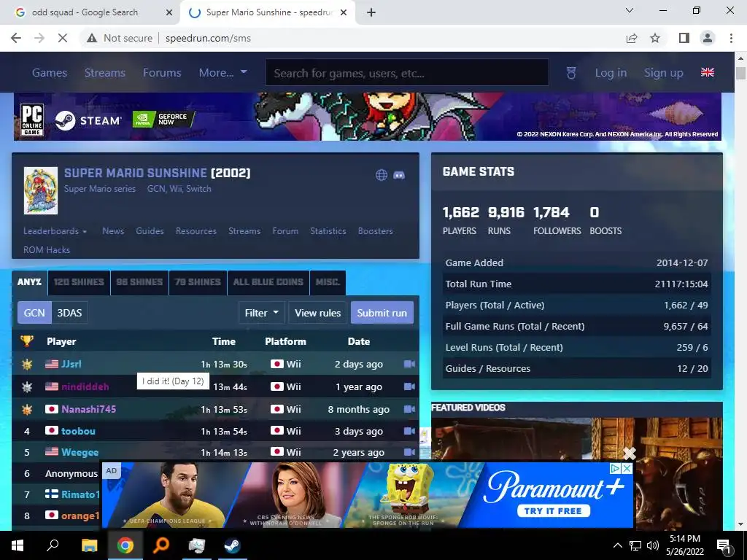Open nindiddeh's run video icon
The height and width of the screenshot is (560, 747).
[409, 386]
